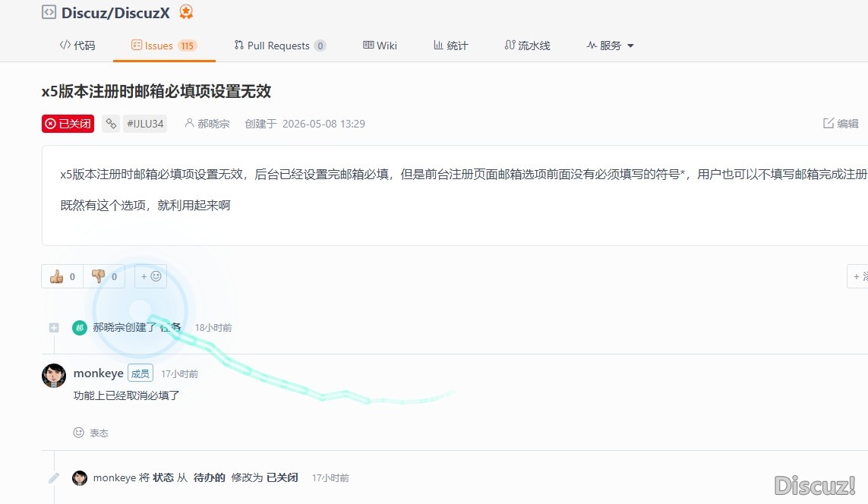Screen dimensions: 868x504
Task: Click the pencil icon beside status change entry
Action: pyautogui.click(x=54, y=478)
